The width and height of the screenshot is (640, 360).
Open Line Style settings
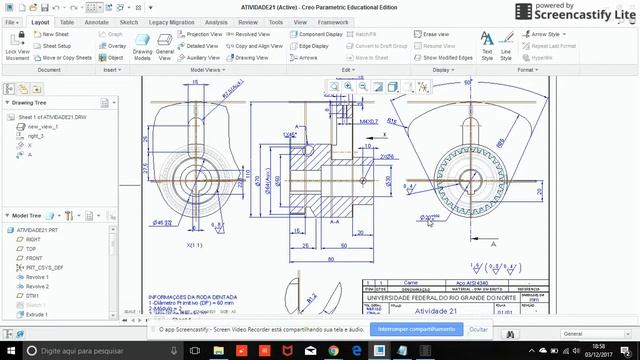506,46
